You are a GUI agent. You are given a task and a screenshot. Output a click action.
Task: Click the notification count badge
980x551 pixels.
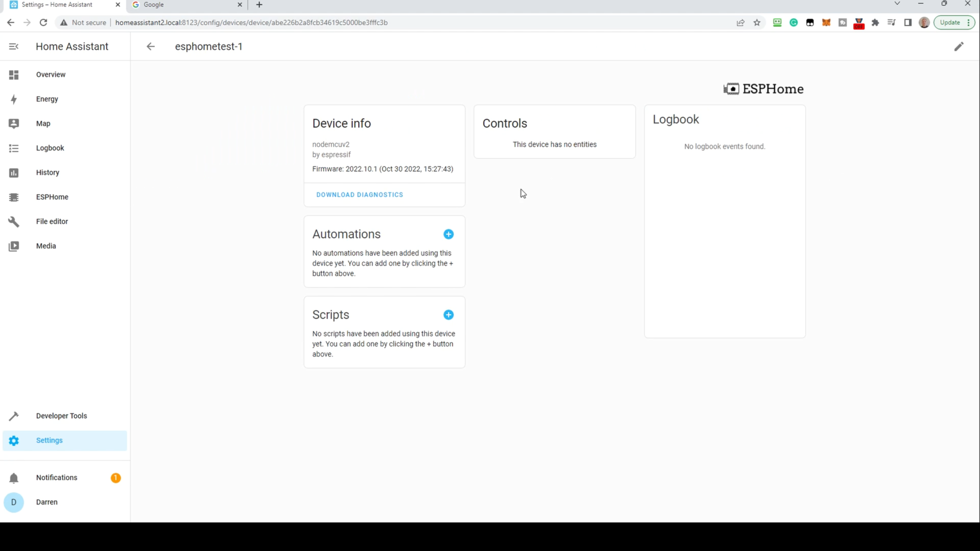click(x=116, y=478)
